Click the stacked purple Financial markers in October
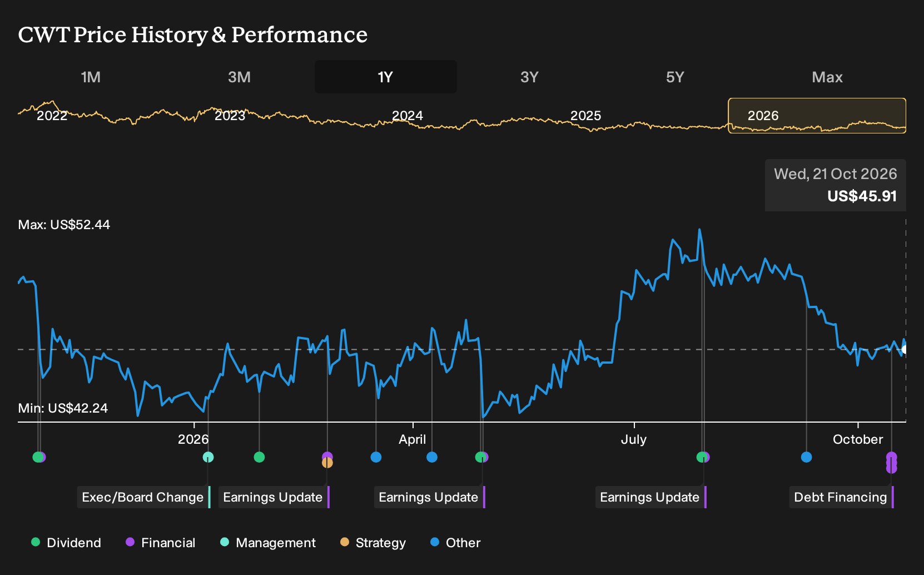Viewport: 924px width, 575px height. point(891,463)
